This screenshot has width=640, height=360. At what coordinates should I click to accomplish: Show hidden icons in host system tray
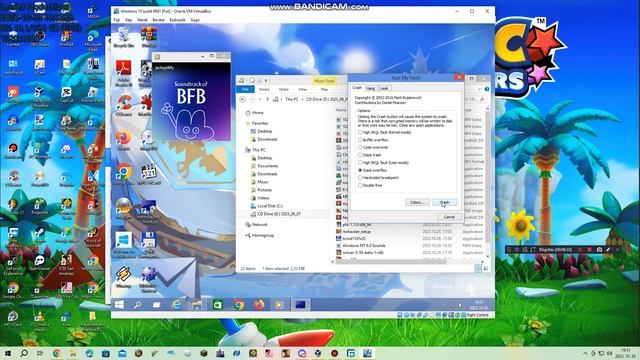(585, 353)
